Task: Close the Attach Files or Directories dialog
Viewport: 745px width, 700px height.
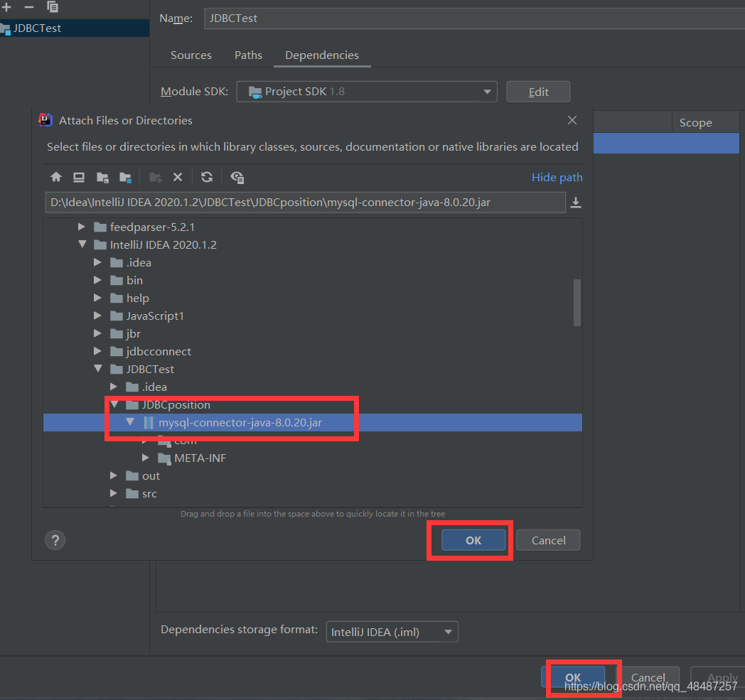Action: point(572,120)
